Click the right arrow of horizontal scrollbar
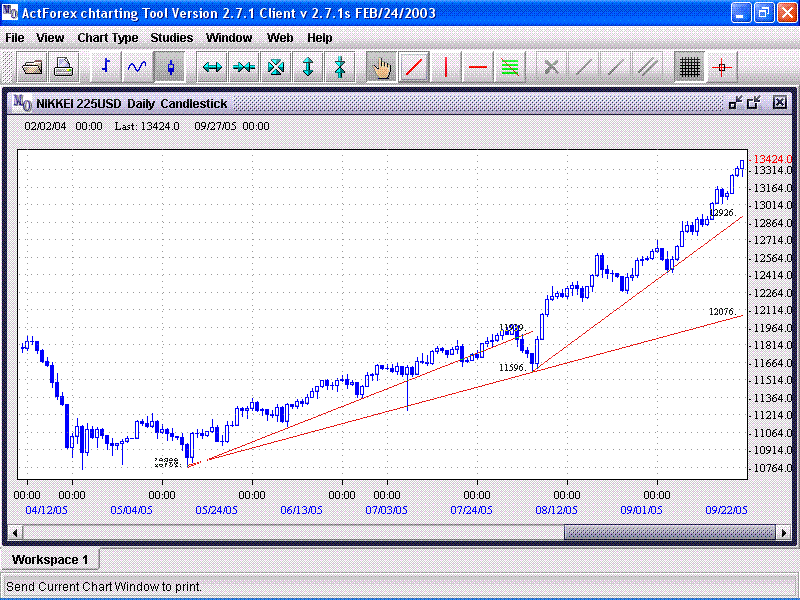This screenshot has height=600, width=800. (783, 532)
